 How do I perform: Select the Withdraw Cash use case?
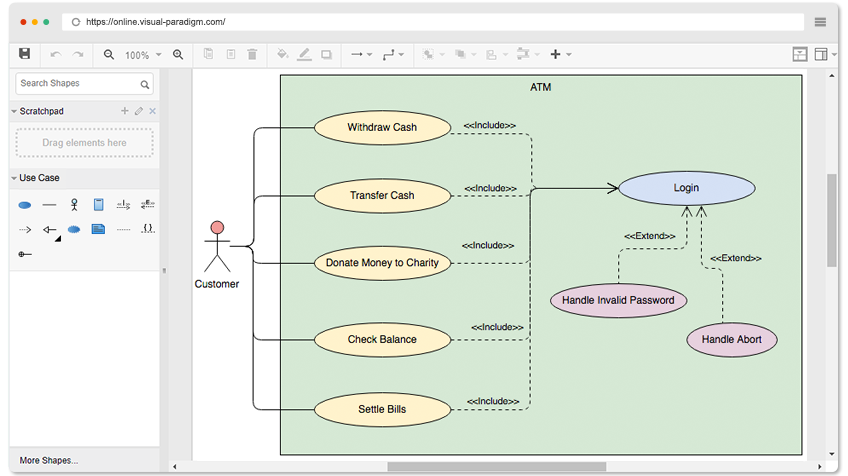382,128
